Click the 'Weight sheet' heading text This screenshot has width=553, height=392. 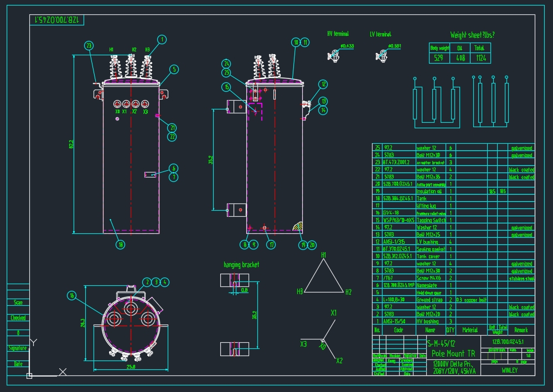pyautogui.click(x=472, y=35)
